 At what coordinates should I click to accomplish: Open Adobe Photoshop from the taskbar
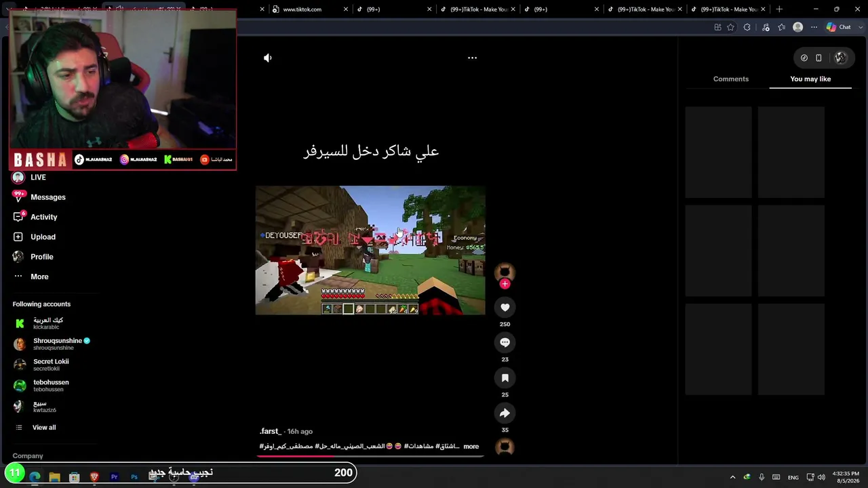pyautogui.click(x=134, y=477)
